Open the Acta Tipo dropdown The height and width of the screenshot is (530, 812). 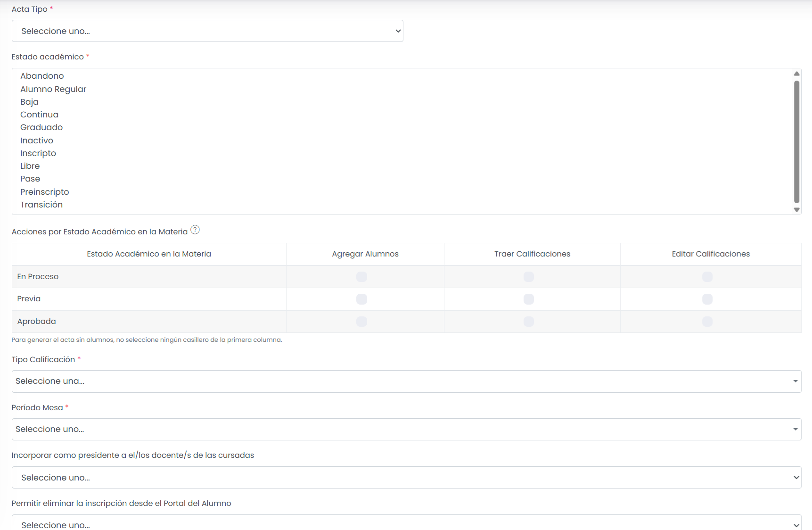tap(207, 31)
